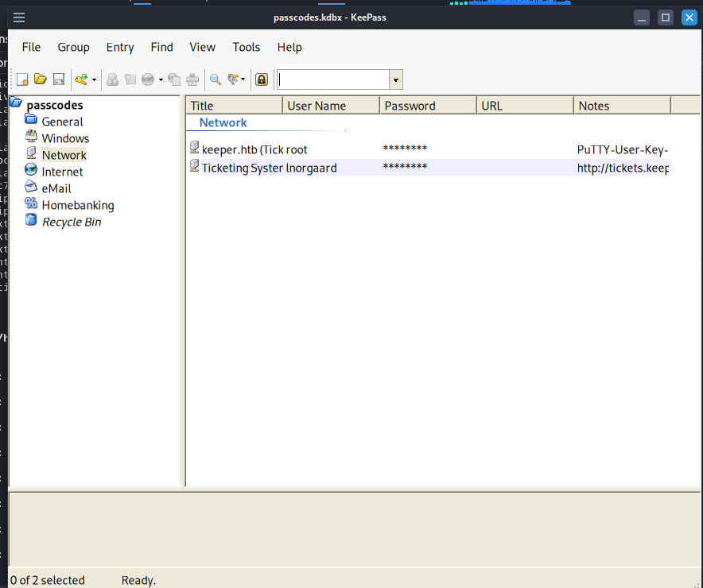Select the Windows group
Screen dimensions: 703x588
pos(65,138)
